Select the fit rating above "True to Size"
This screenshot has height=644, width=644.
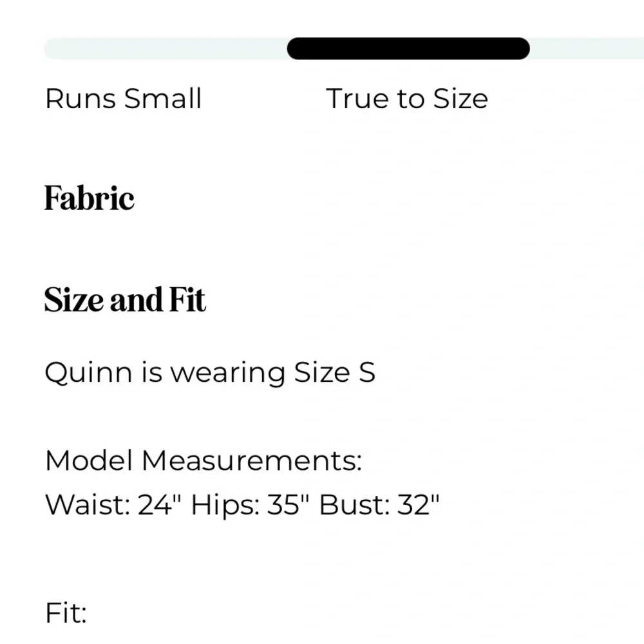coord(408,48)
